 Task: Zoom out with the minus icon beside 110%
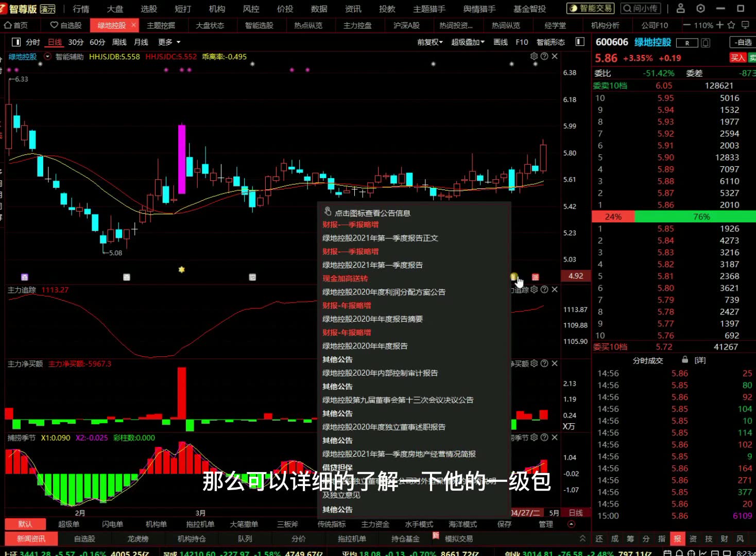[x=686, y=25]
